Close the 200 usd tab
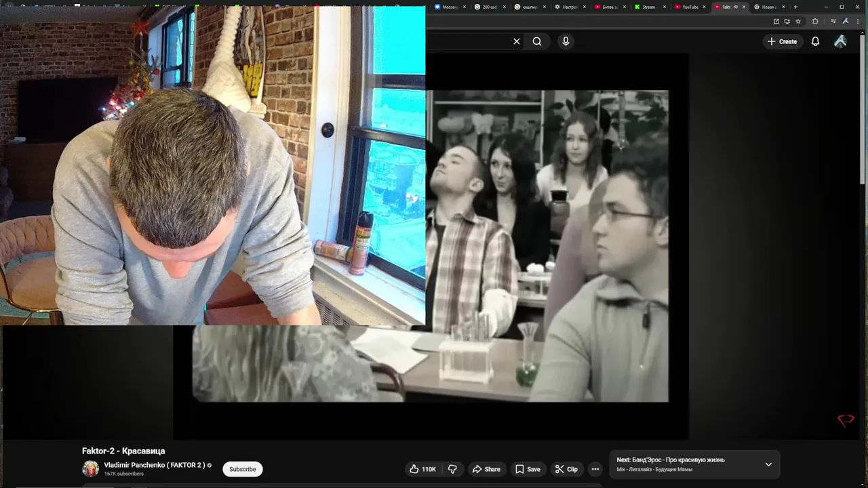Image resolution: width=868 pixels, height=488 pixels. (x=505, y=7)
